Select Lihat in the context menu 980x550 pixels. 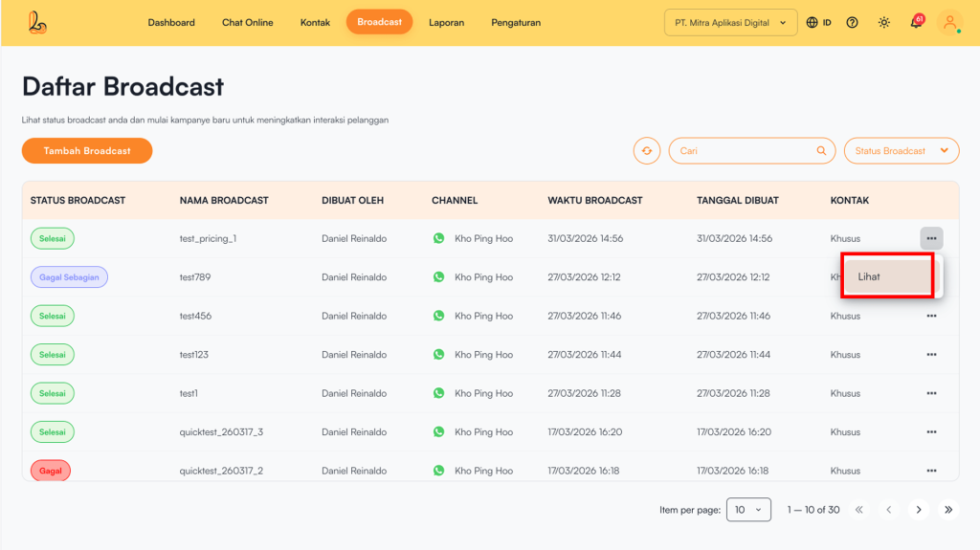pos(887,276)
